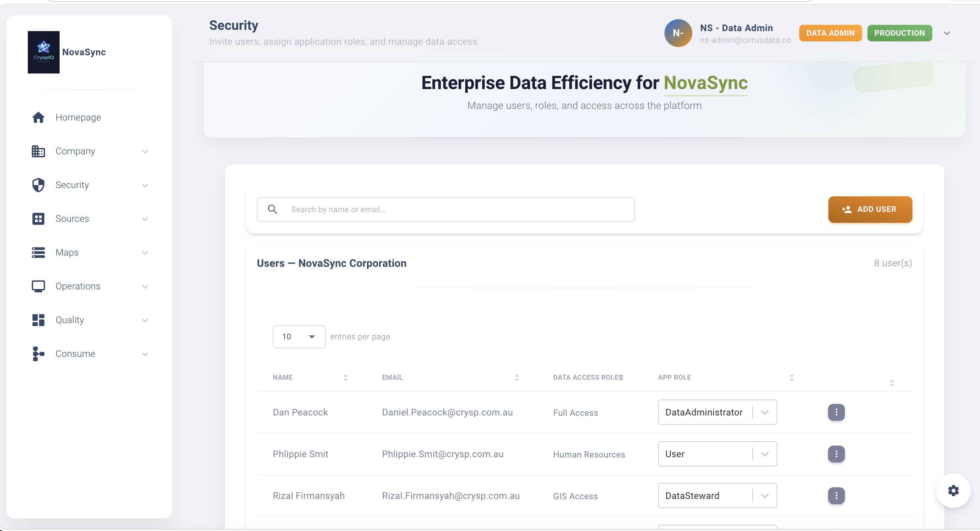Open row actions for Rizal Firmansyah
This screenshot has width=980, height=531.
[x=836, y=496]
